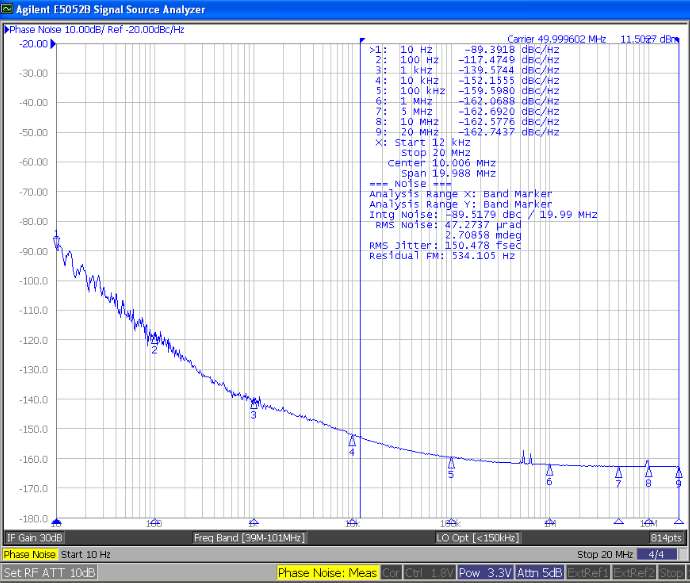This screenshot has height=583, width=690.
Task: Select marker 2 on the trace
Action: coord(154,340)
